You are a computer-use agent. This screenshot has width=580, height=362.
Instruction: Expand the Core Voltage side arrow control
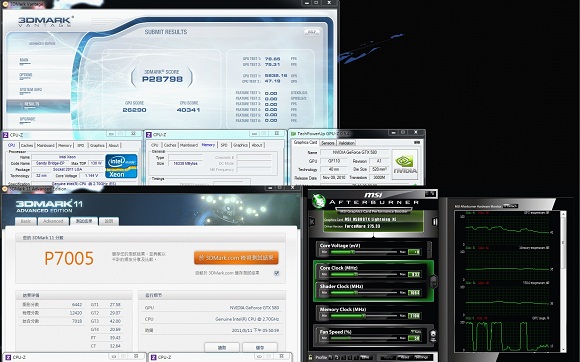click(x=429, y=249)
